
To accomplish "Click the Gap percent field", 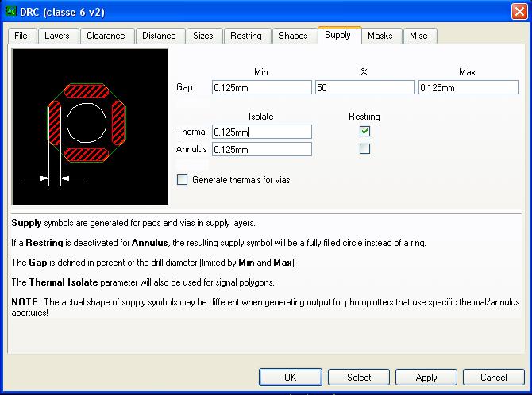I will [x=364, y=87].
